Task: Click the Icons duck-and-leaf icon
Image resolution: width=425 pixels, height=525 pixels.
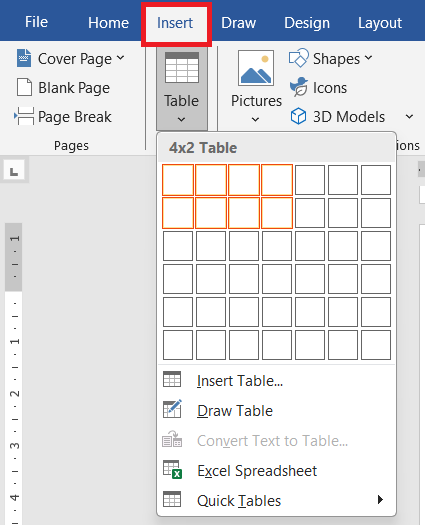Action: point(298,87)
